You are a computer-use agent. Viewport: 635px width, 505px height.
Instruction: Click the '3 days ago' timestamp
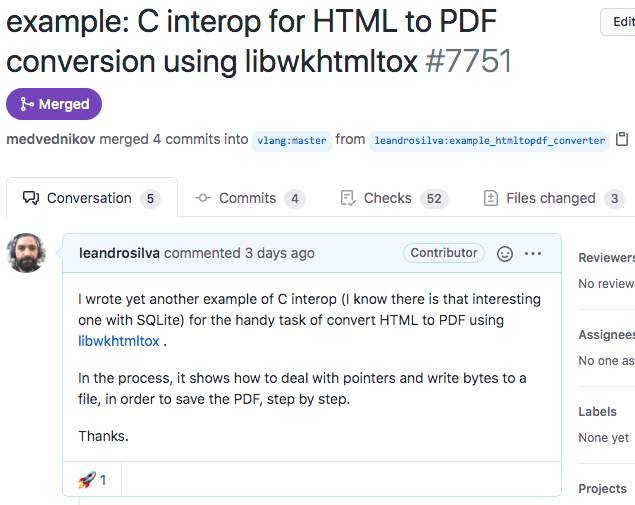[x=280, y=253]
